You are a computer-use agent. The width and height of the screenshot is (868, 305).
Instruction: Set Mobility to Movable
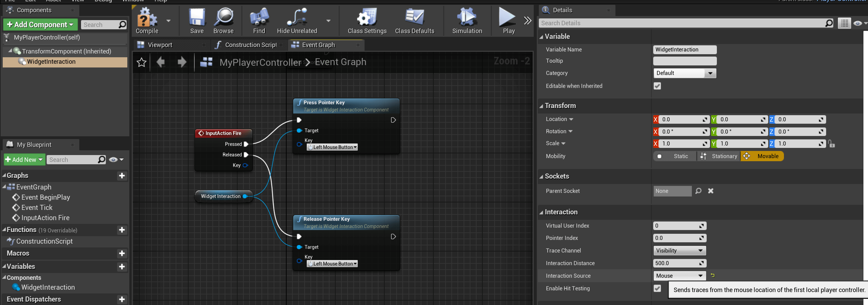(762, 156)
